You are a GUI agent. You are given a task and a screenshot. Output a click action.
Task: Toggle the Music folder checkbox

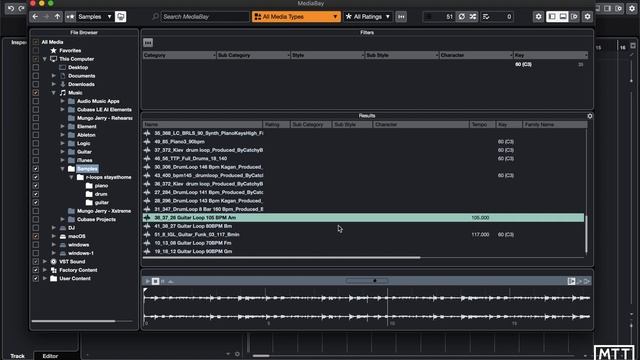36,93
